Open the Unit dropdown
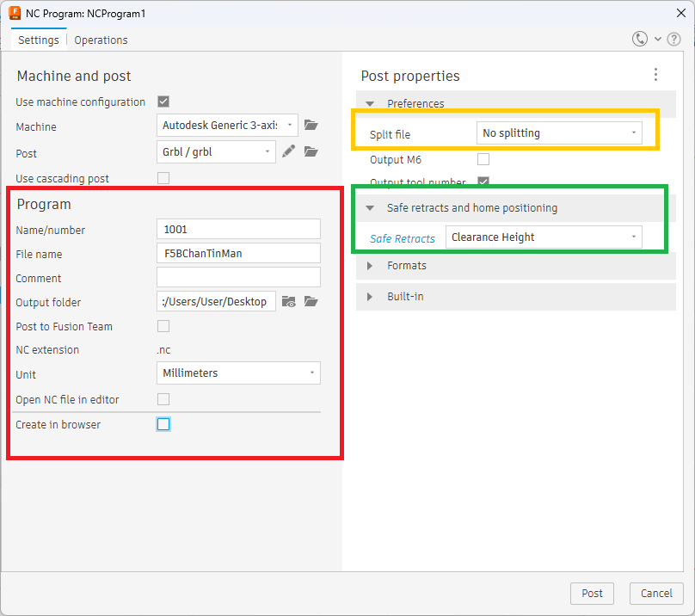 coord(238,373)
